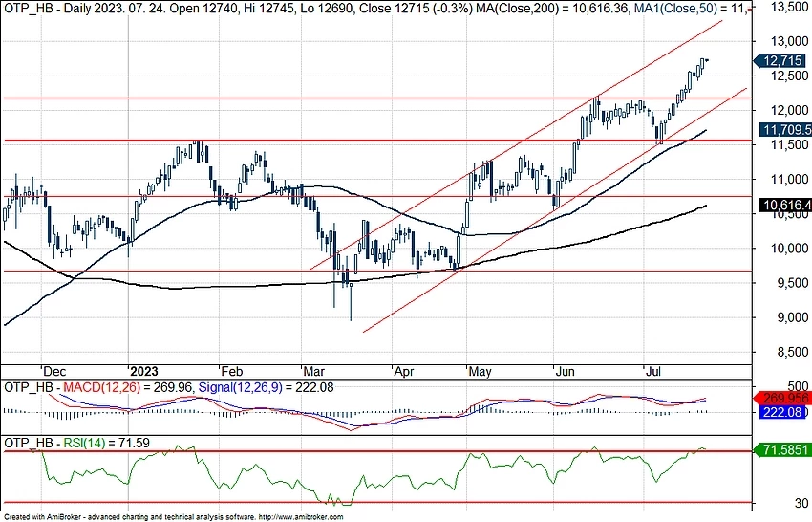Click the 13,500 price axis label

point(789,8)
